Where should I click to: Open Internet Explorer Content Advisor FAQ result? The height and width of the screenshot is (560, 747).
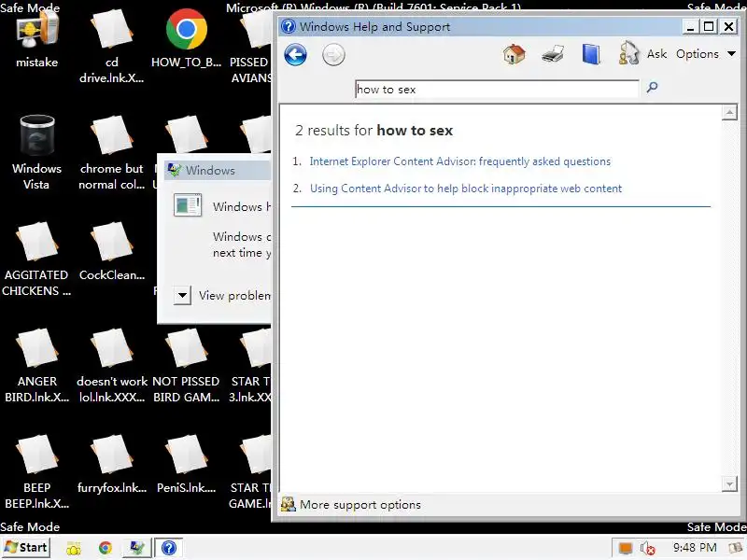(459, 161)
